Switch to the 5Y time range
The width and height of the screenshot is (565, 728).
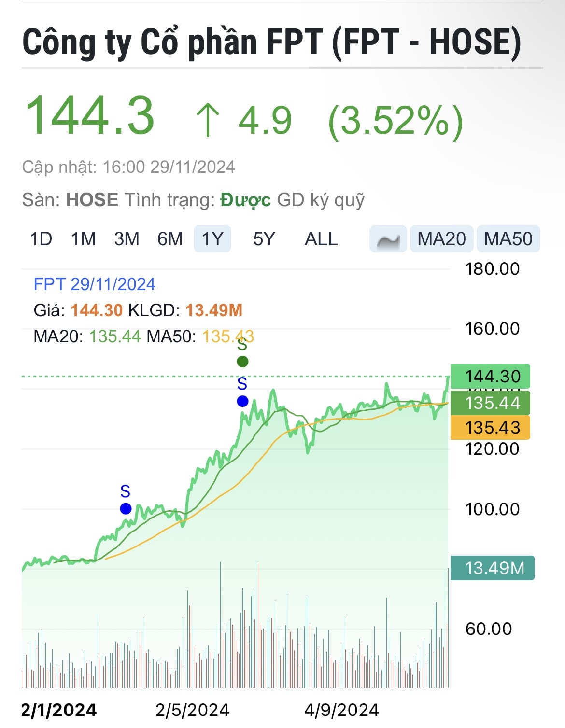(264, 239)
